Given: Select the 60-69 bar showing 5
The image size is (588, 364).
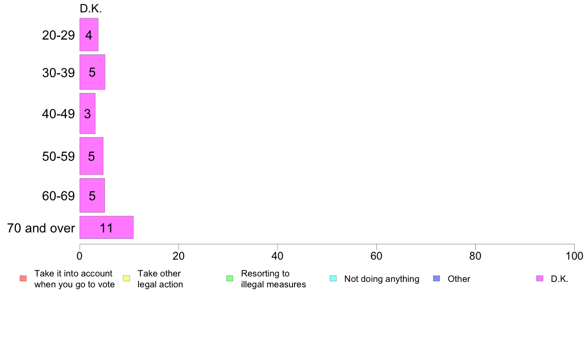Looking at the screenshot, I should coord(92,195).
